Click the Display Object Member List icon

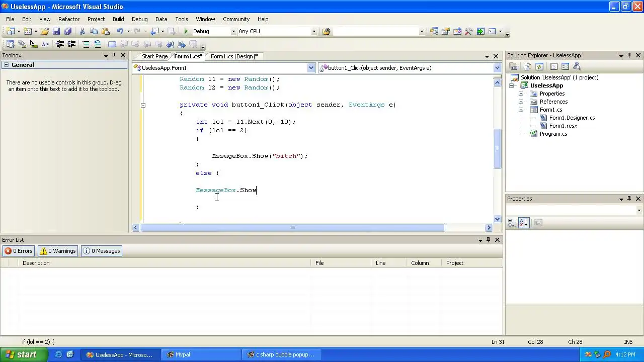pyautogui.click(x=10, y=44)
